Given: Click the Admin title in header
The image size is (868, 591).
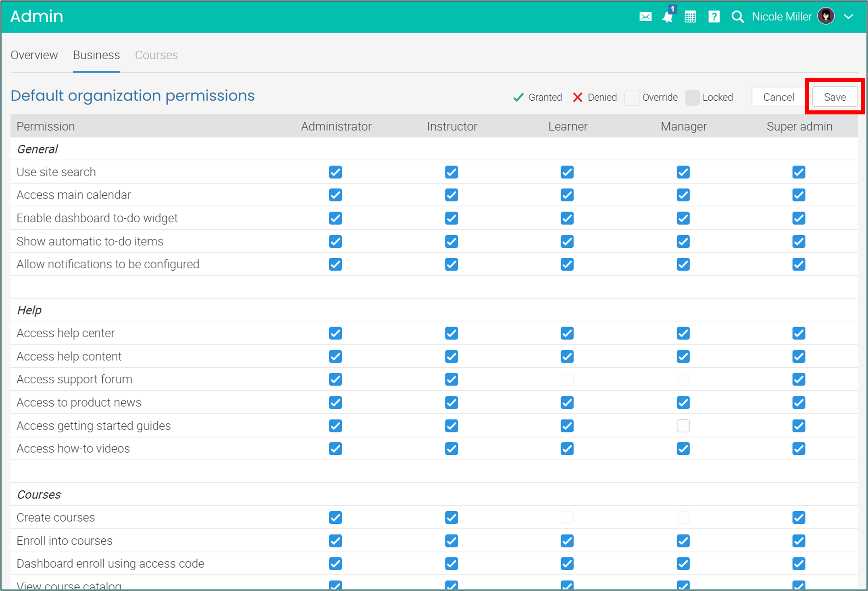Looking at the screenshot, I should coord(37,17).
